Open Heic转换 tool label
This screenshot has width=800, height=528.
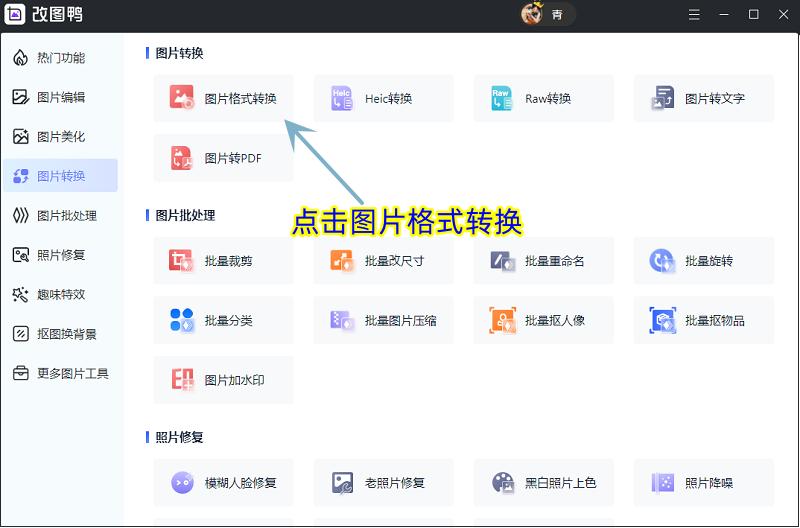pyautogui.click(x=388, y=98)
